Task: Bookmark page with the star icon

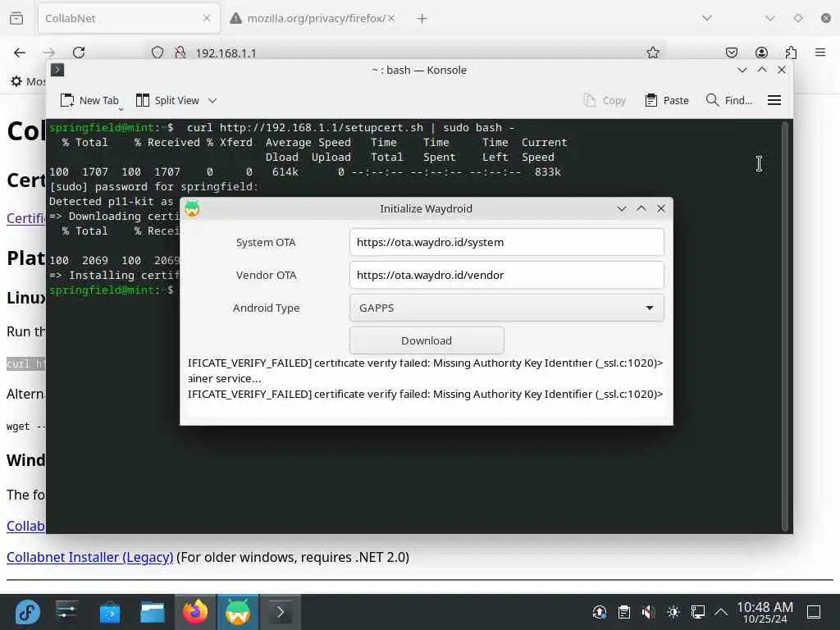Action: (652, 52)
